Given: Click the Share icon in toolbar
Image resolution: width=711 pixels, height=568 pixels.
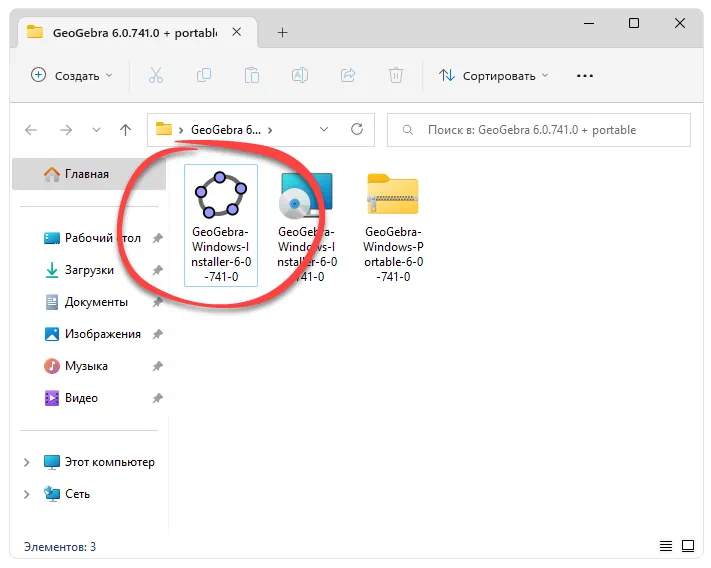Looking at the screenshot, I should click(x=348, y=75).
